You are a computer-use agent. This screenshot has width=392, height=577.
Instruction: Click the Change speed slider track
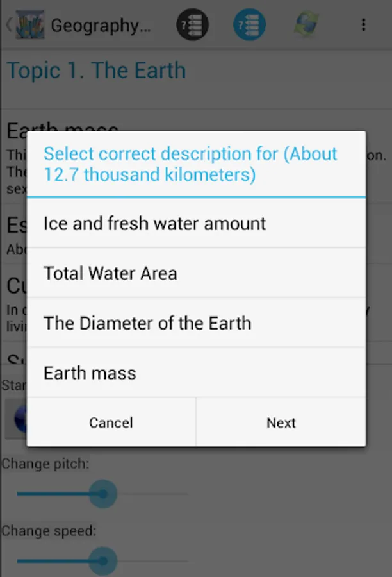coord(103,561)
